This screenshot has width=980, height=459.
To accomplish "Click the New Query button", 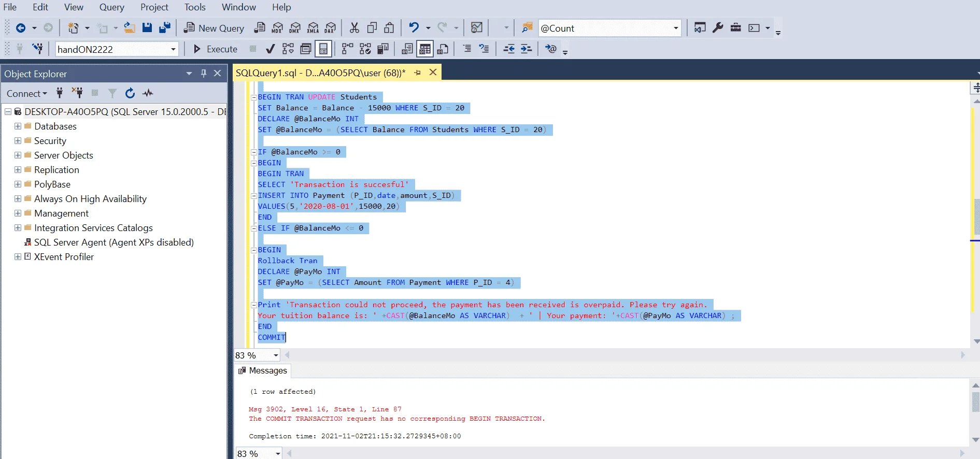I will tap(214, 28).
